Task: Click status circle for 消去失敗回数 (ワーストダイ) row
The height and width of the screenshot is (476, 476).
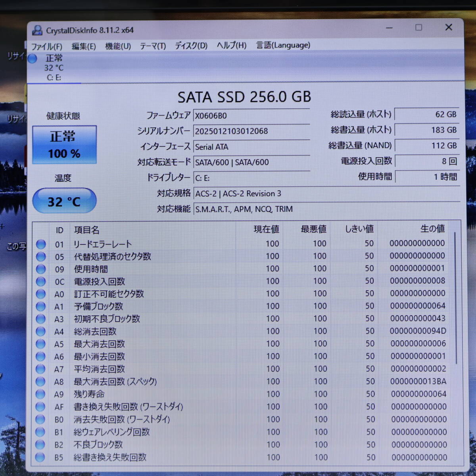Action: coord(40,419)
